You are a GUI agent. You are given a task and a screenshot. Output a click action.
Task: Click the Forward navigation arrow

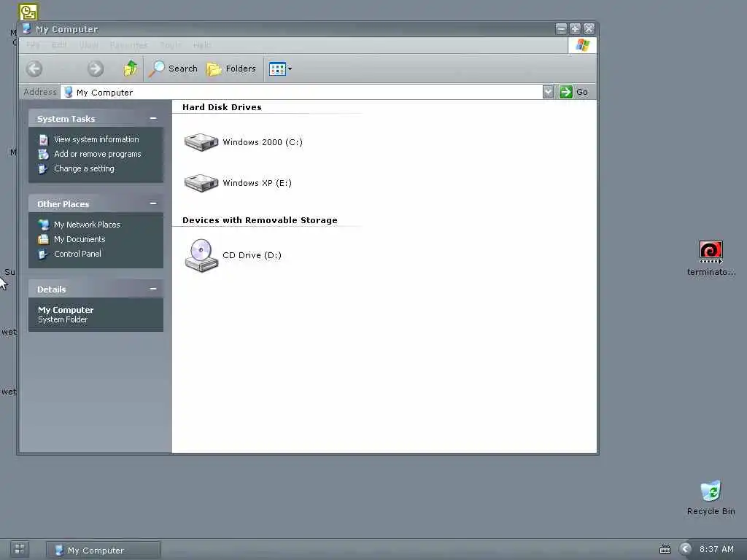coord(96,69)
